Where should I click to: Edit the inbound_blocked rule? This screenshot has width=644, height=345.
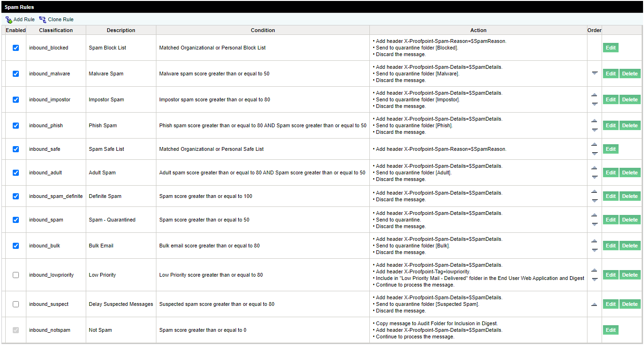tap(611, 48)
